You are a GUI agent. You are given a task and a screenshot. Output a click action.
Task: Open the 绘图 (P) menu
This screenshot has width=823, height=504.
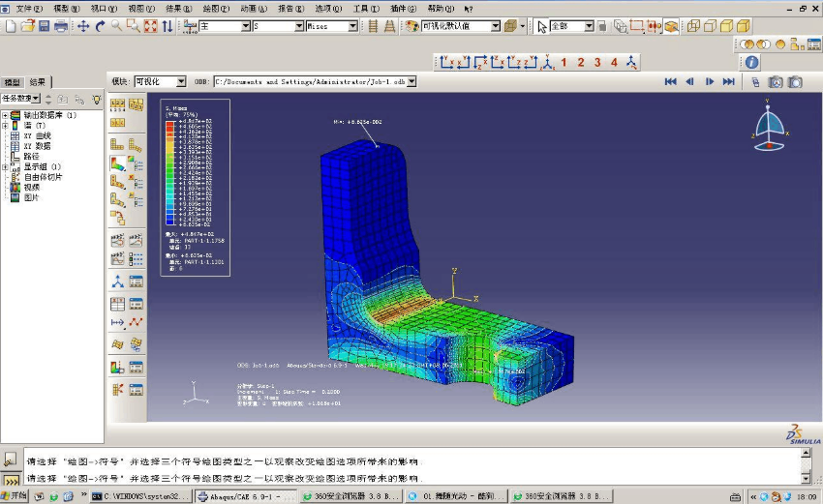216,9
